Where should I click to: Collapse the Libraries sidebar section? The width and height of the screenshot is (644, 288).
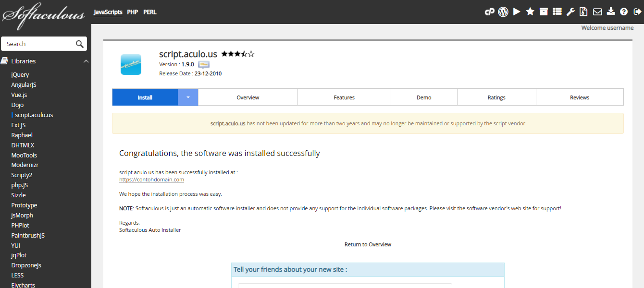[86, 61]
